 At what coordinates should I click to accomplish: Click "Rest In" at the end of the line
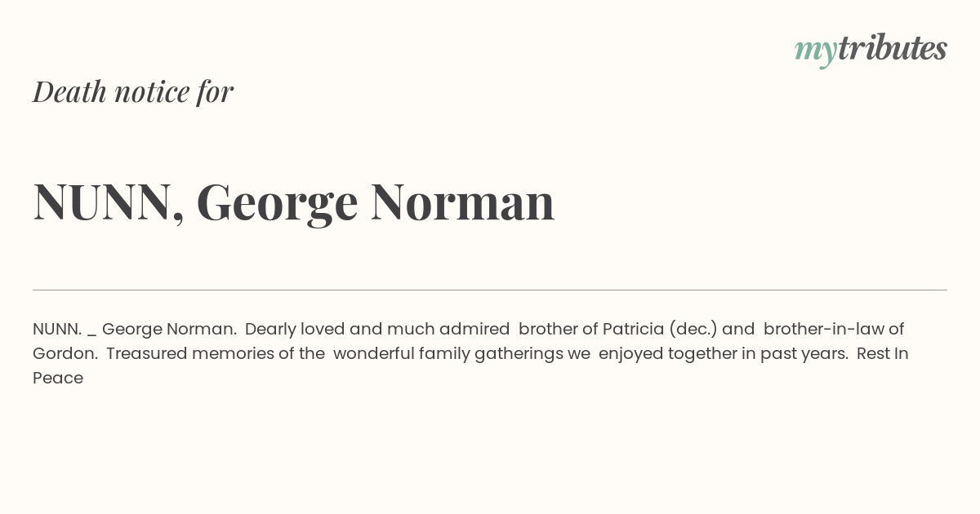(883, 353)
